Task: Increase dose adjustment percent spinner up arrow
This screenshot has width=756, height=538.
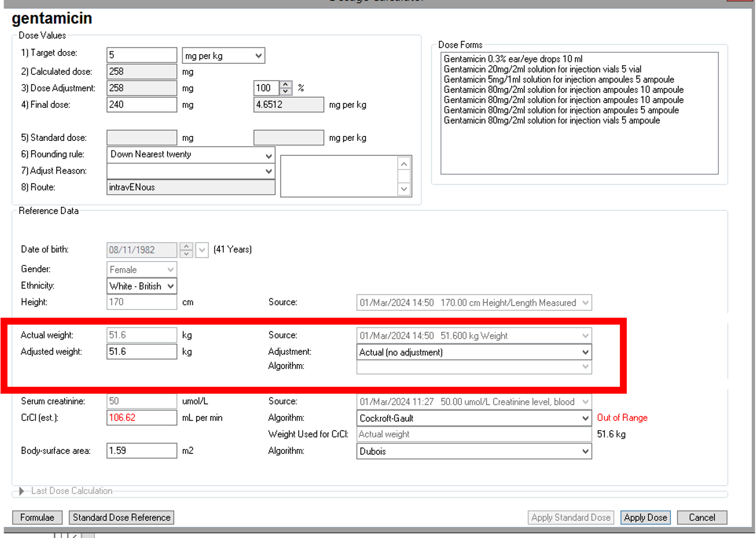Action: click(286, 84)
